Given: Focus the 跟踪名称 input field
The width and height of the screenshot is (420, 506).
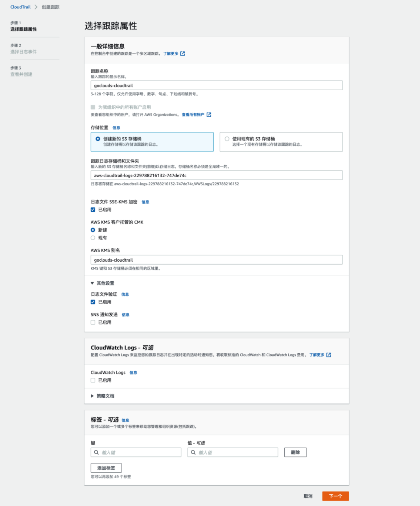Looking at the screenshot, I should 217,86.
